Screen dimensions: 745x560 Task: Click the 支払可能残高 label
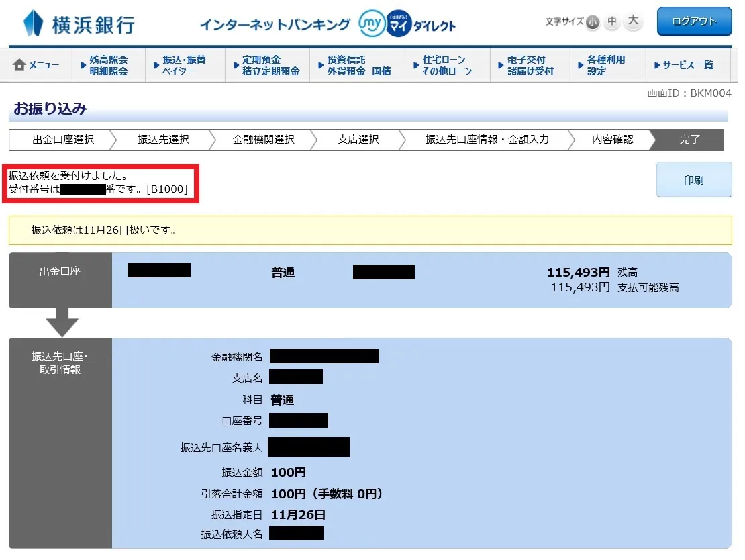click(648, 287)
